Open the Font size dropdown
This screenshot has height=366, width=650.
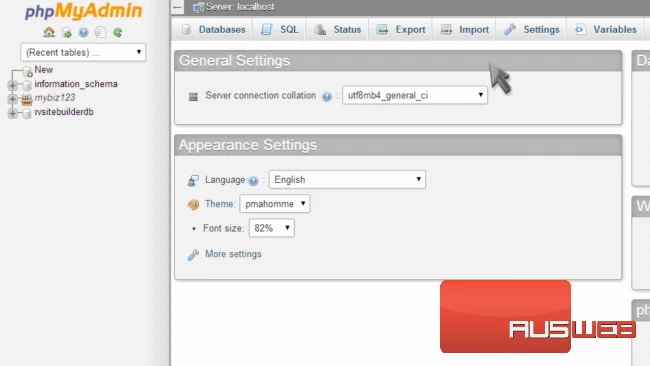click(272, 228)
